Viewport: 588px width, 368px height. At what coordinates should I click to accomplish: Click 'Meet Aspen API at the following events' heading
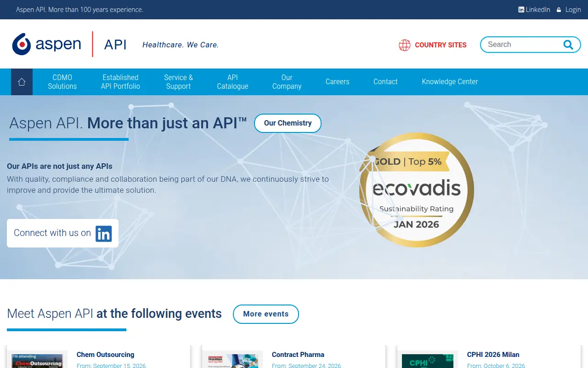pyautogui.click(x=114, y=314)
